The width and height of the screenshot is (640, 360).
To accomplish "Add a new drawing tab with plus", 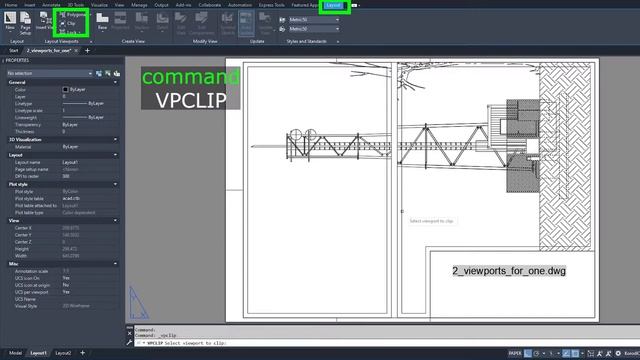I will (87, 51).
